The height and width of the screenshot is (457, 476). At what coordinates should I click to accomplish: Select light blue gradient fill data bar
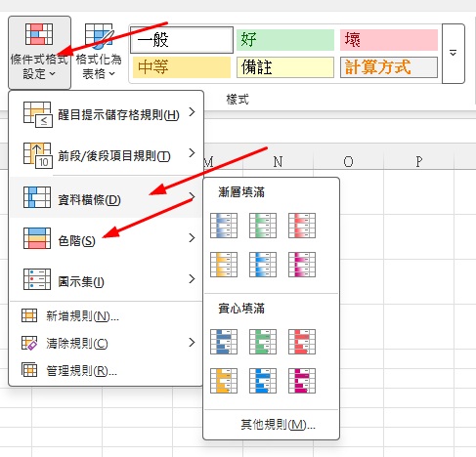[x=263, y=265]
